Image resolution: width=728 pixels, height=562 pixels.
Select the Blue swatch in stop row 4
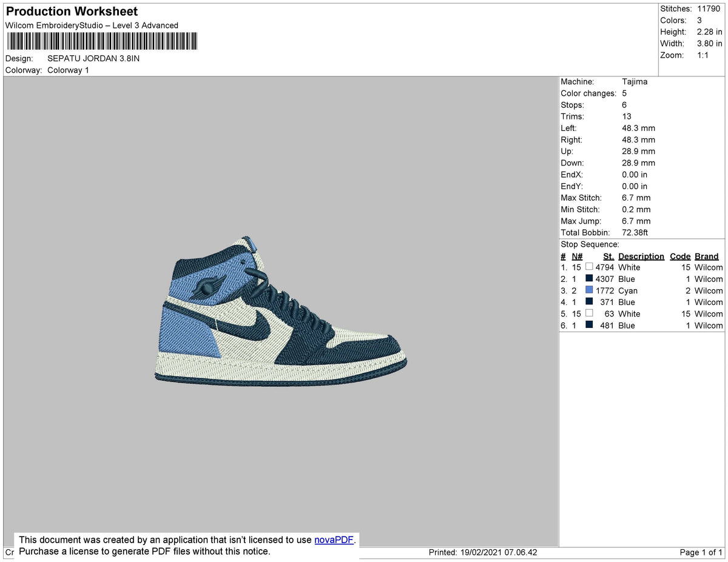[x=589, y=301]
